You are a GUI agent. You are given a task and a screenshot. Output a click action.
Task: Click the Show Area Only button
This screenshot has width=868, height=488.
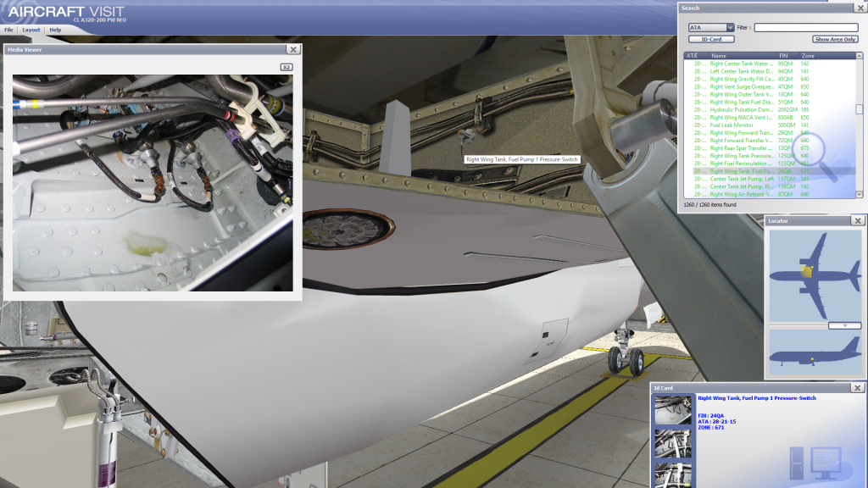pyautogui.click(x=835, y=39)
